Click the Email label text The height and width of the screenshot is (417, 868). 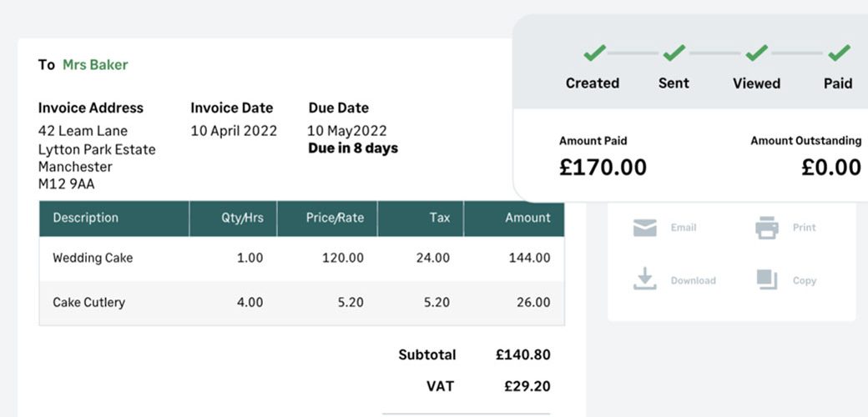click(x=684, y=228)
